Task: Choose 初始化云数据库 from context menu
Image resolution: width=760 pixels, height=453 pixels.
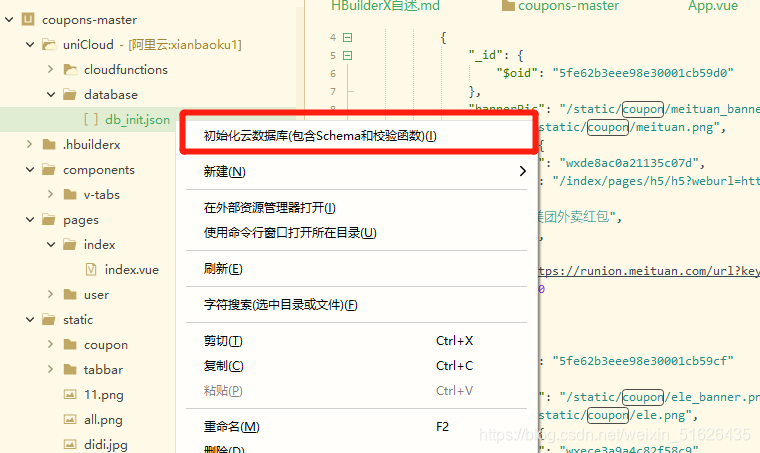Action: 359,136
